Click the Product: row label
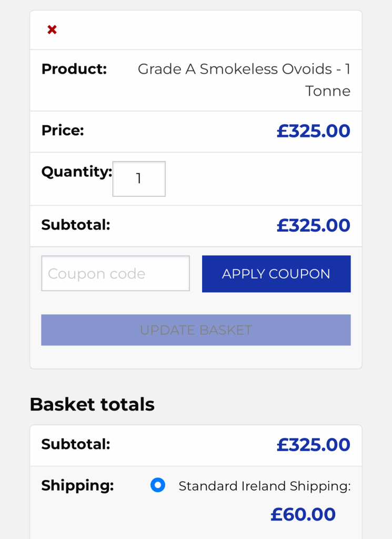Viewport: 392px width, 539px height. click(74, 69)
